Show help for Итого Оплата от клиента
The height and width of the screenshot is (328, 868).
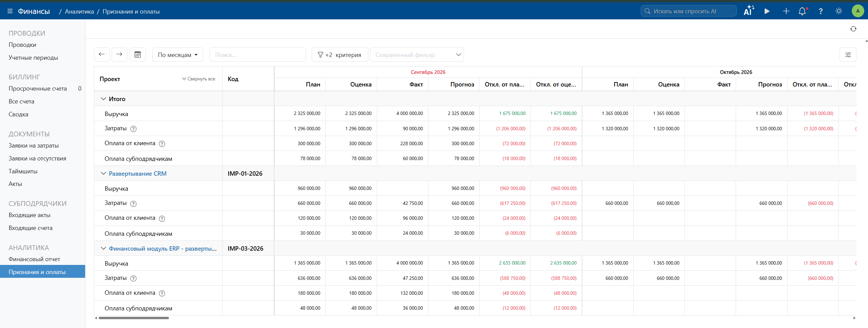click(x=162, y=144)
